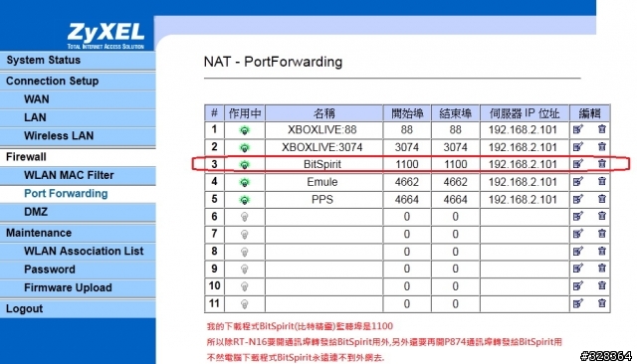
Task: Go to WAN settings
Action: click(x=78, y=99)
